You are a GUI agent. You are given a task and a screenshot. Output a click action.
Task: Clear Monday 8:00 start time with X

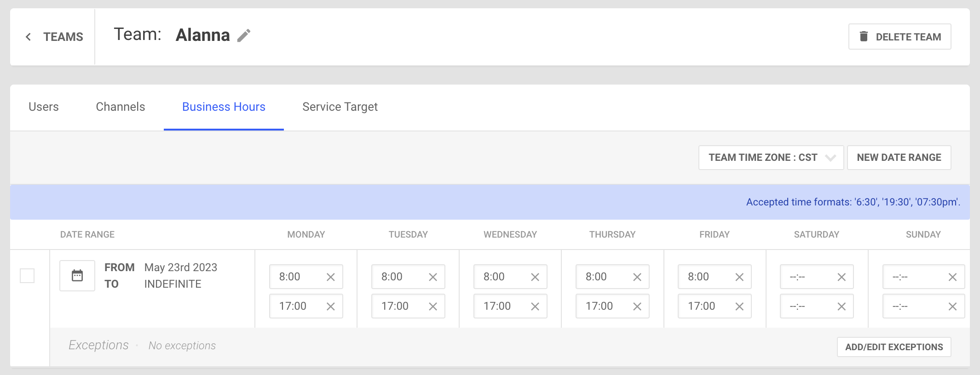coord(330,277)
